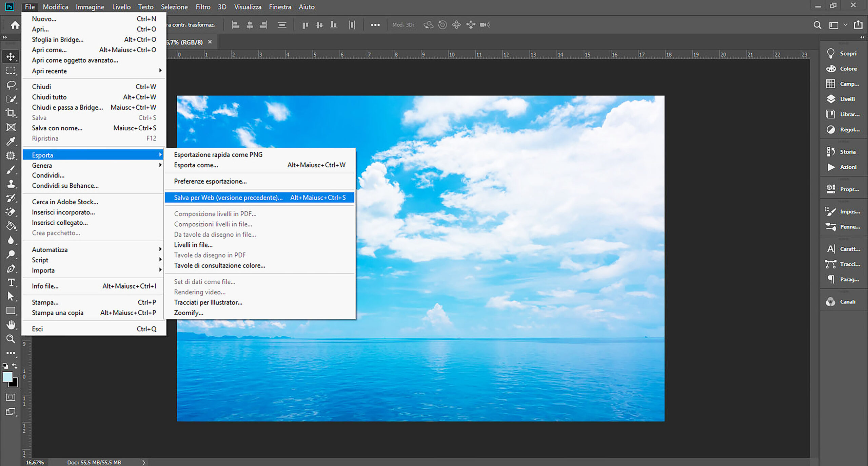The width and height of the screenshot is (868, 466).
Task: Choose Salva per Web (versione precedente)
Action: coord(259,198)
